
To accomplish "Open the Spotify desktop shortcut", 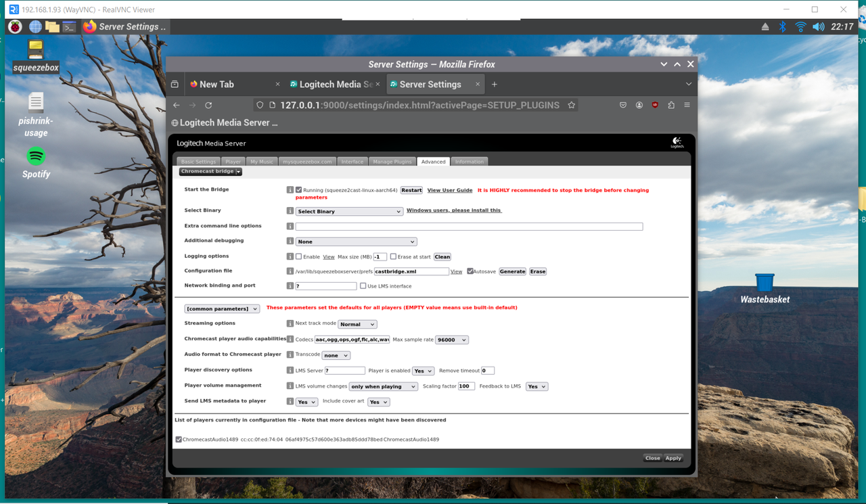I will pos(36,162).
